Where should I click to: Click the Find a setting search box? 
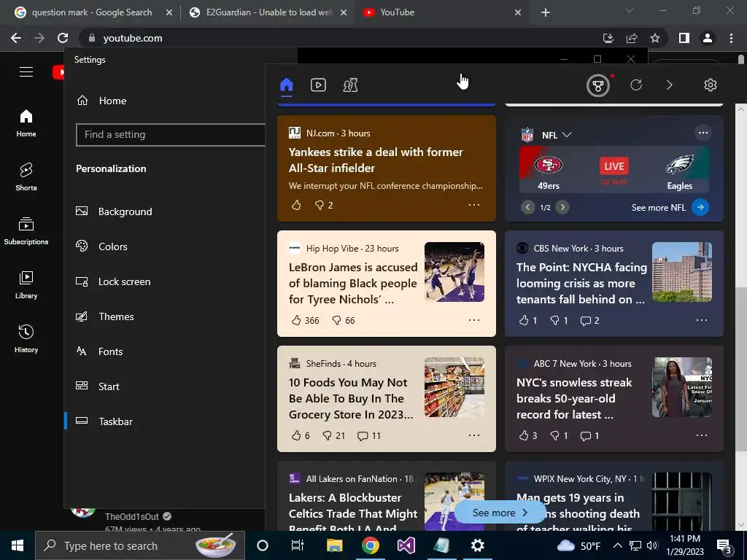[x=171, y=135]
